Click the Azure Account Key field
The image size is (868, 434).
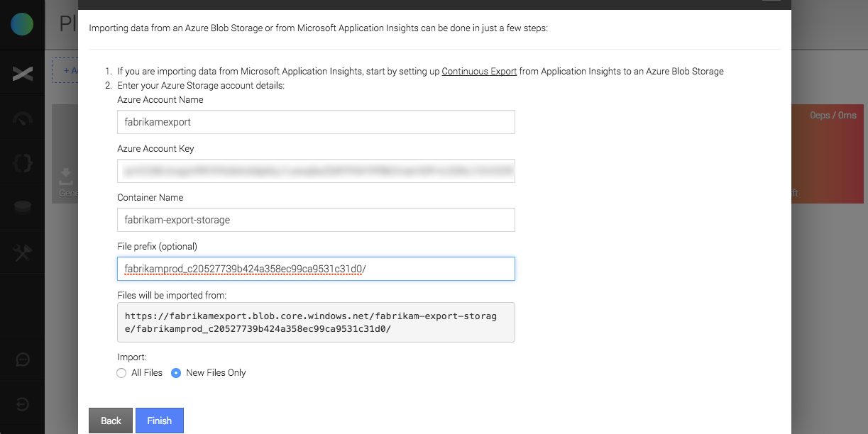[x=316, y=171]
